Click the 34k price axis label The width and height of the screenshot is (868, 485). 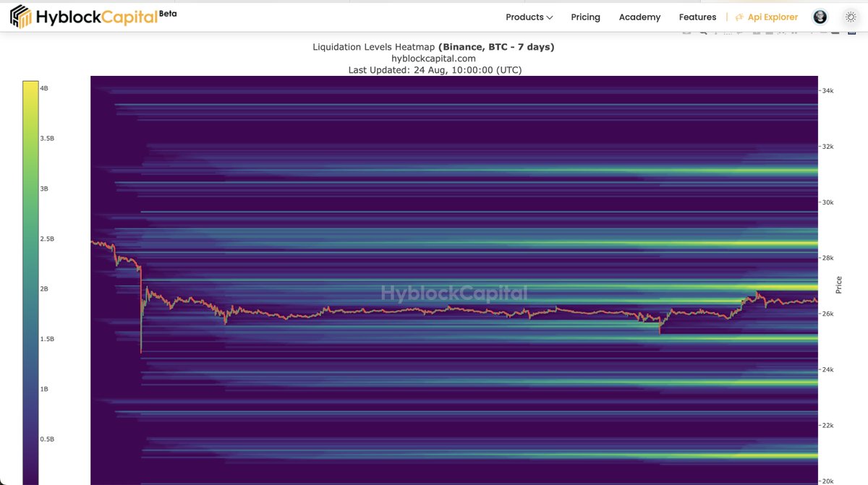point(827,91)
